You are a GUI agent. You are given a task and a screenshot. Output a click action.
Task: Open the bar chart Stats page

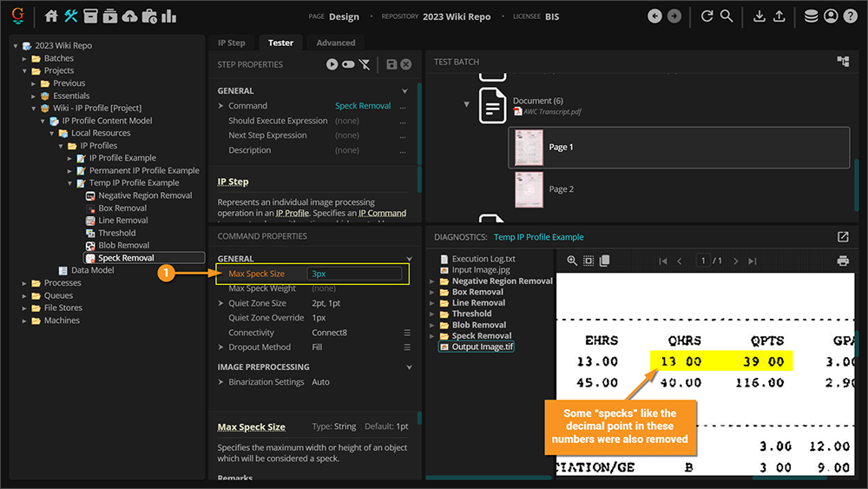click(x=168, y=17)
